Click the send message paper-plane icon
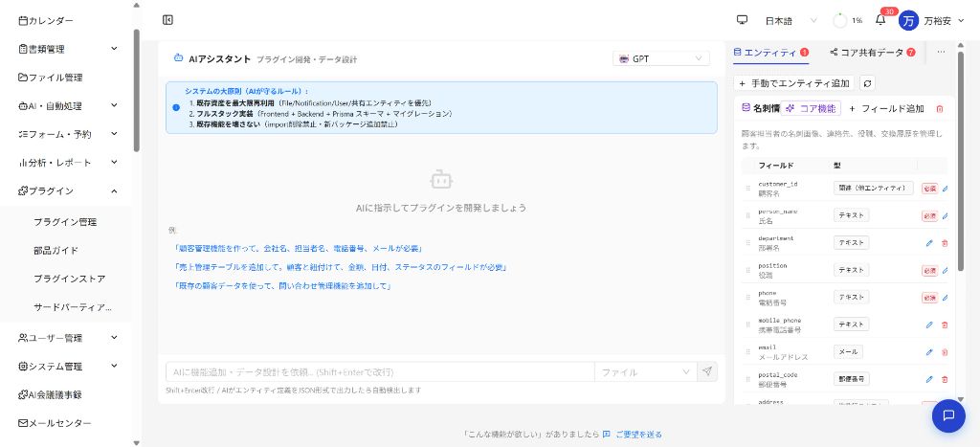 pyautogui.click(x=707, y=371)
